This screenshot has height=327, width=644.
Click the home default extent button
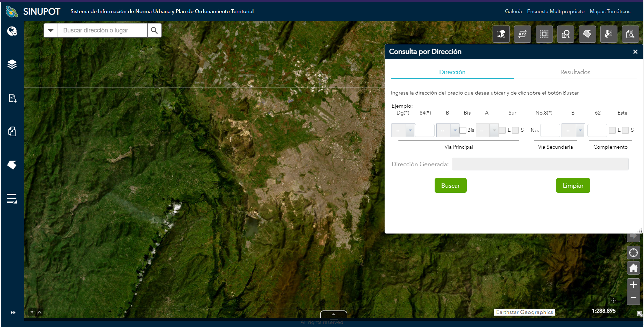click(x=633, y=268)
